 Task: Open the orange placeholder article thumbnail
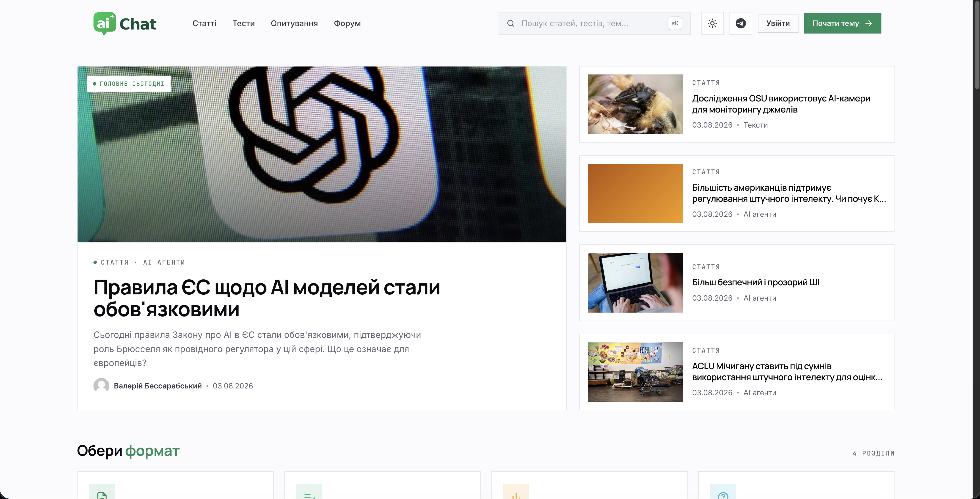coord(635,193)
